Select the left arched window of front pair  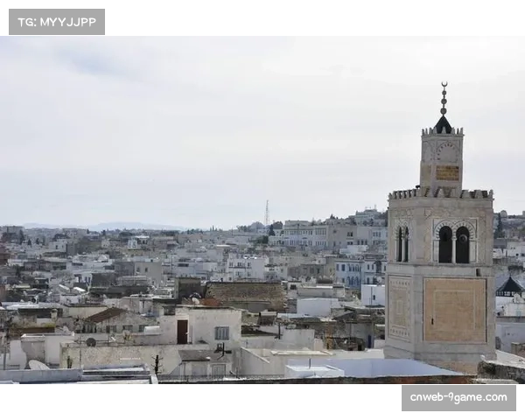445,245
